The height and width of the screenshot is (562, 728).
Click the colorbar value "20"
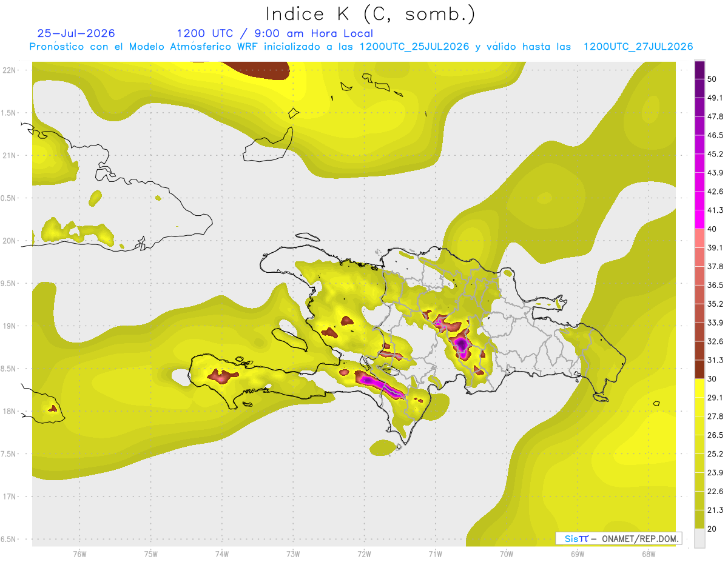point(713,529)
